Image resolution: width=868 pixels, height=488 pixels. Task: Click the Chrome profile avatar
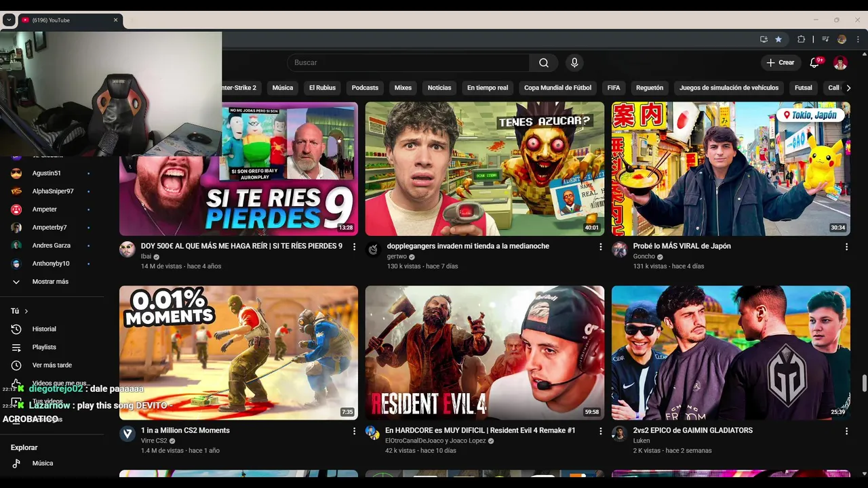pyautogui.click(x=842, y=39)
